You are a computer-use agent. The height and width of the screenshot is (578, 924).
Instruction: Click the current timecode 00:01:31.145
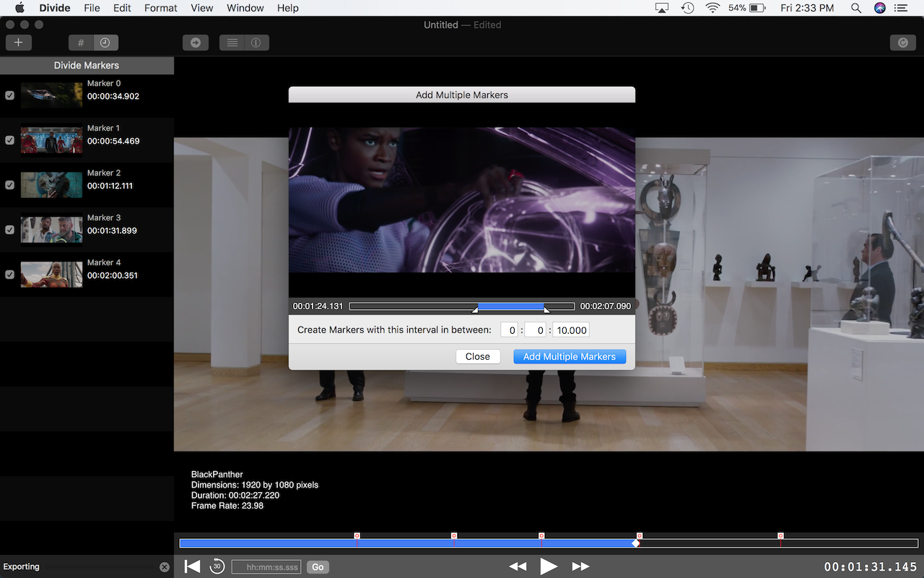(871, 567)
